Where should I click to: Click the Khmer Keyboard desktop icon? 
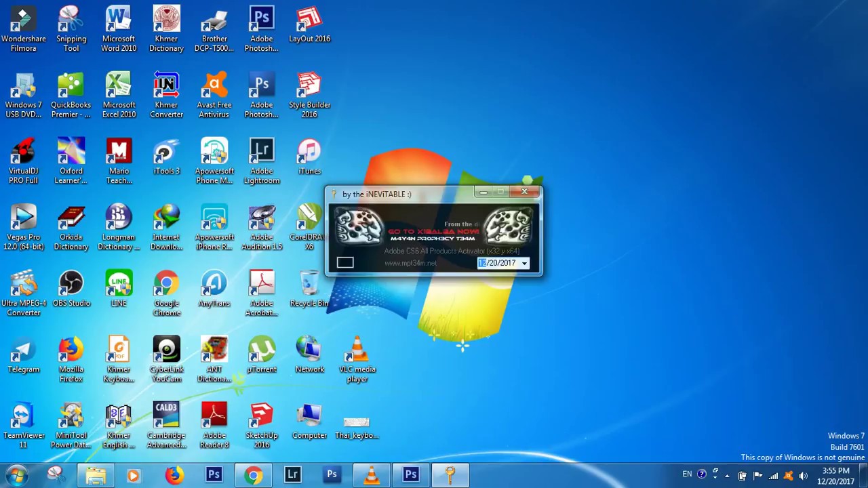[119, 360]
